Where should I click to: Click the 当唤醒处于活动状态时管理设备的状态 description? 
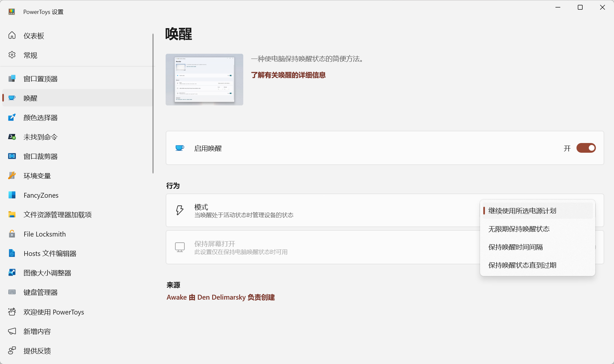pyautogui.click(x=244, y=215)
